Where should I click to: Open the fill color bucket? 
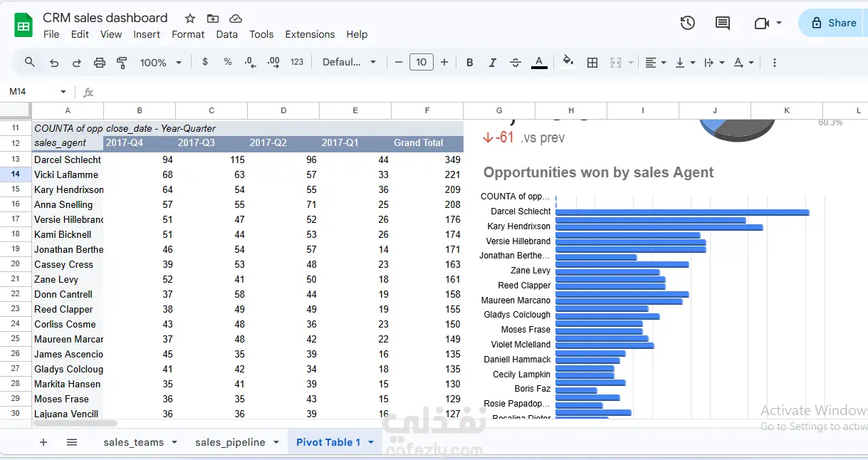pyautogui.click(x=568, y=62)
